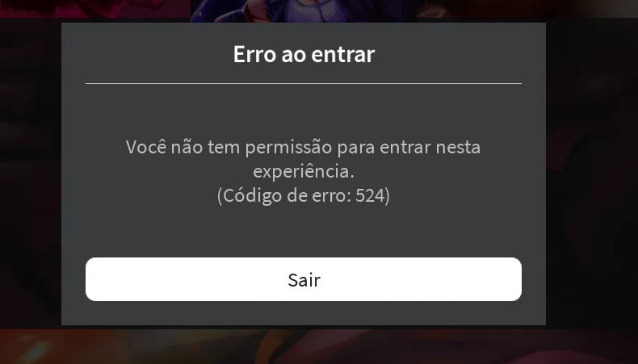Screen dimensions: 638x364
Task: Click the reddish background strip below the dialog
Action: (x=319, y=345)
